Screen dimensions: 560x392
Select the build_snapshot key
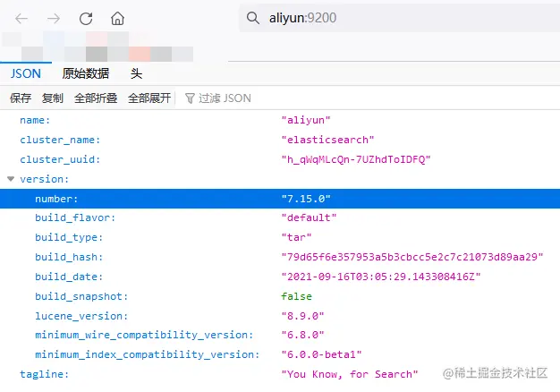coord(81,296)
